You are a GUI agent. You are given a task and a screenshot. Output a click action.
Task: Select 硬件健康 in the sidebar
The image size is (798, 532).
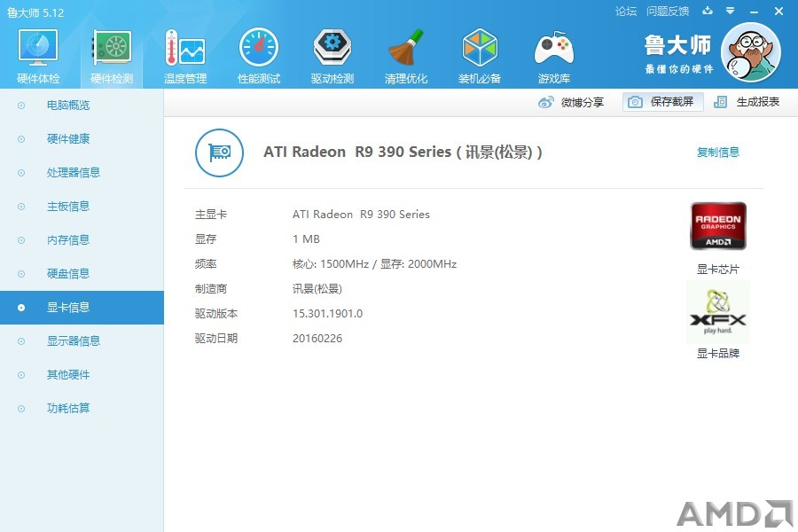(82, 139)
